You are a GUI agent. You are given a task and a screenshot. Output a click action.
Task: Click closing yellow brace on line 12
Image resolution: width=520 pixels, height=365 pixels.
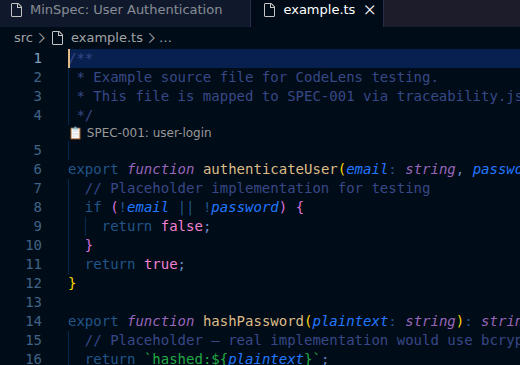(72, 284)
